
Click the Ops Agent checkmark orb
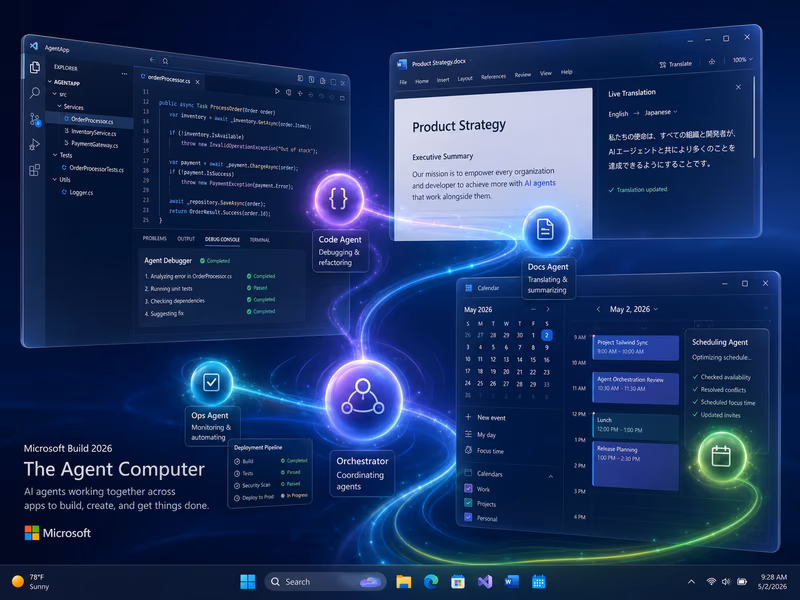pos(211,383)
